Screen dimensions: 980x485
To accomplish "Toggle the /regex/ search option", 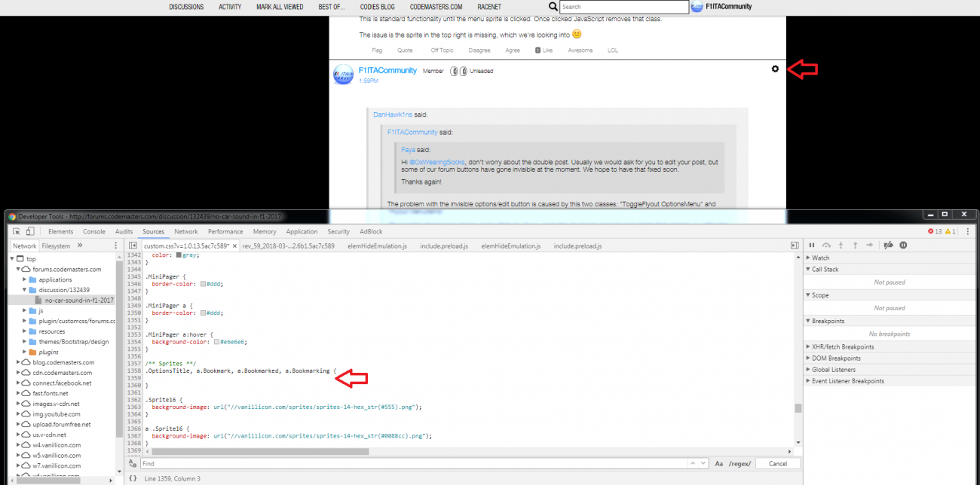I will click(738, 464).
